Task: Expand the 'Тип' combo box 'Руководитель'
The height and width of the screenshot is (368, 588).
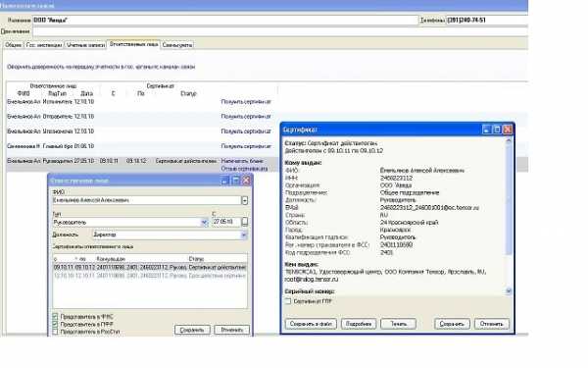Action: 205,223
